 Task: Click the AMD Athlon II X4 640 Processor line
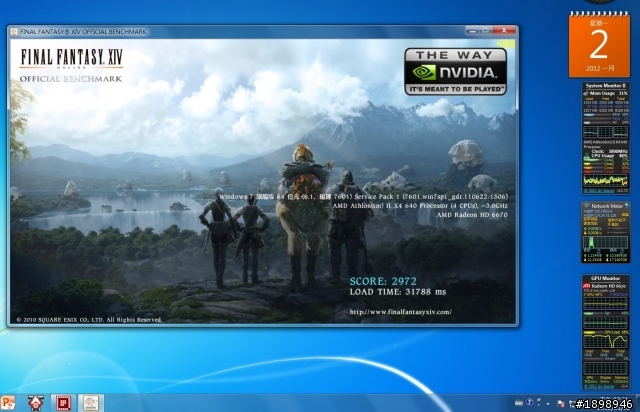420,206
